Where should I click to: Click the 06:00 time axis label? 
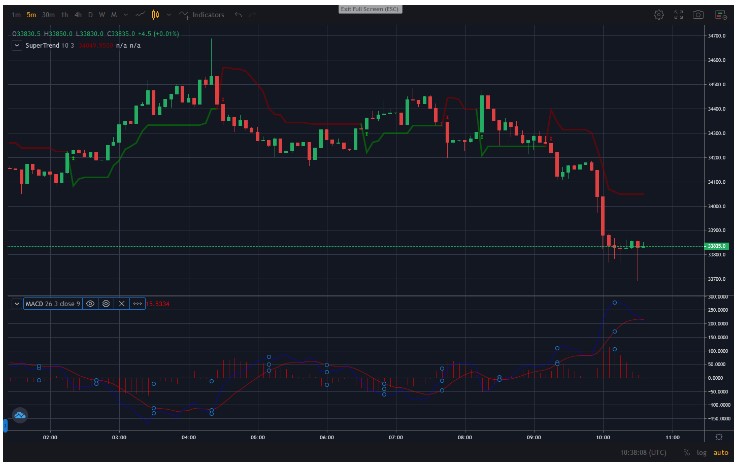click(x=327, y=437)
